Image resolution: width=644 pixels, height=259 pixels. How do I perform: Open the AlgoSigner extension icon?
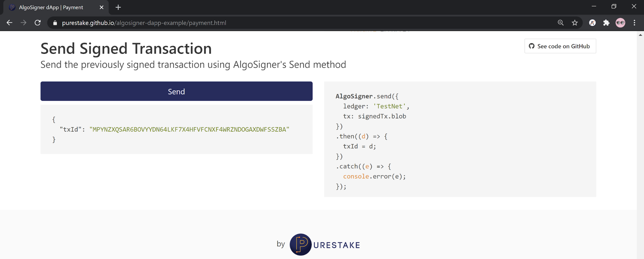coord(592,23)
